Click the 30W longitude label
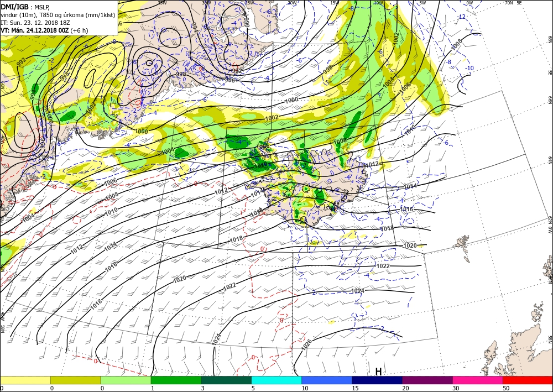This screenshot has width=553, height=392. pos(206,3)
